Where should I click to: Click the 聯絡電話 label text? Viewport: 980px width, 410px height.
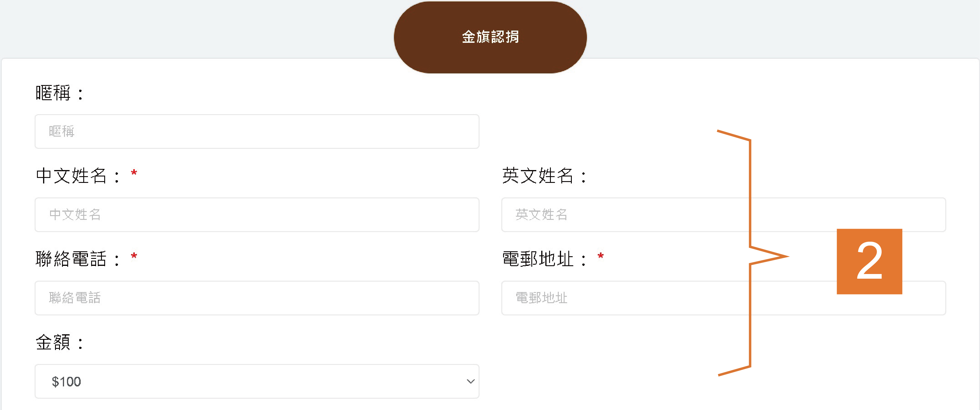(71, 259)
